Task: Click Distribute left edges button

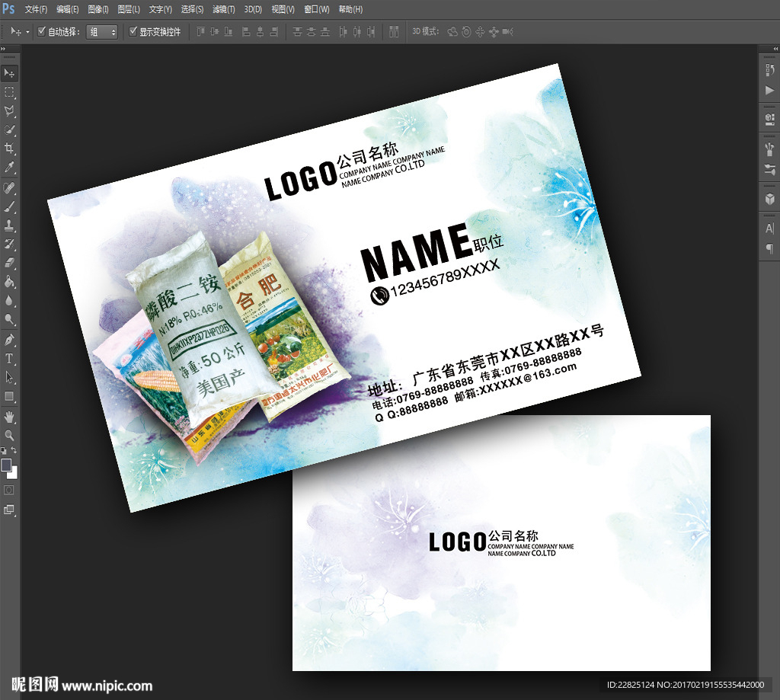Action: click(343, 32)
